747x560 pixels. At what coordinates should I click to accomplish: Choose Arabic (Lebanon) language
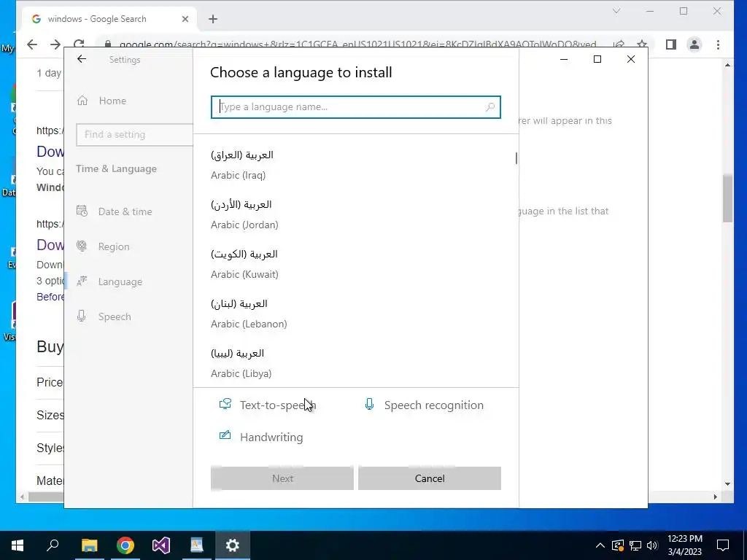[x=355, y=314]
